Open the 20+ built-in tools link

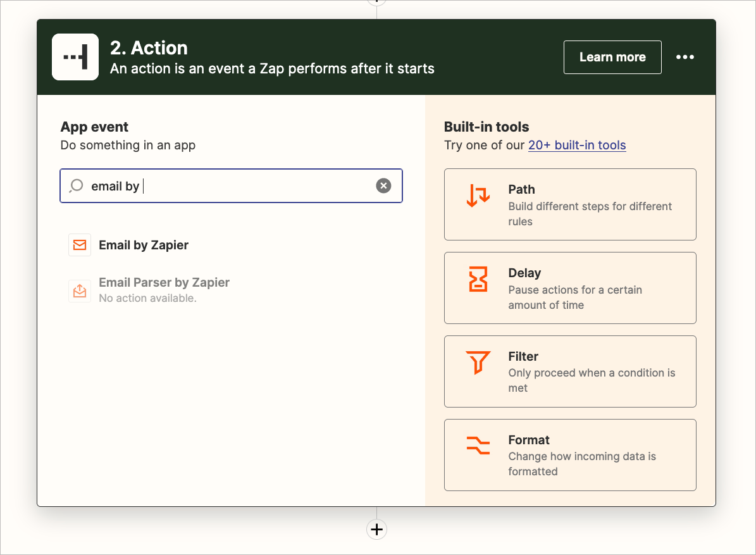coord(577,145)
